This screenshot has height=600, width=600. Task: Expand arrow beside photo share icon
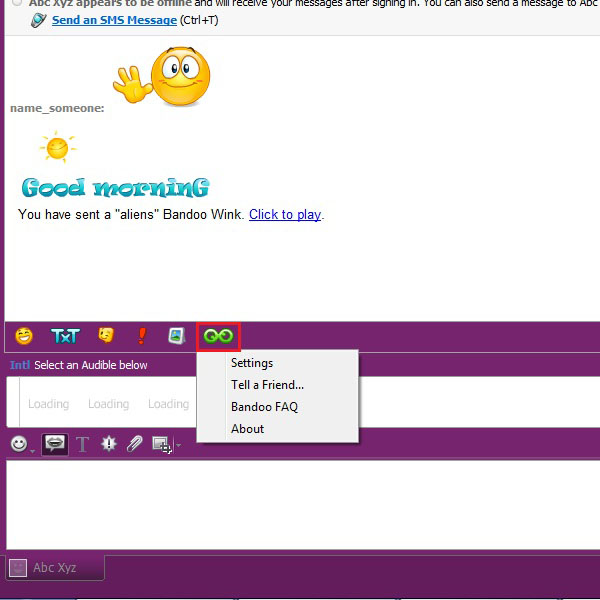click(178, 445)
